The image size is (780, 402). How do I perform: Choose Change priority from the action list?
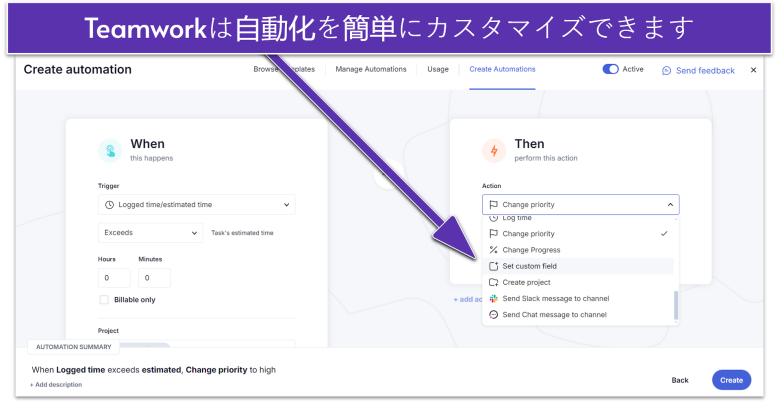(x=578, y=234)
